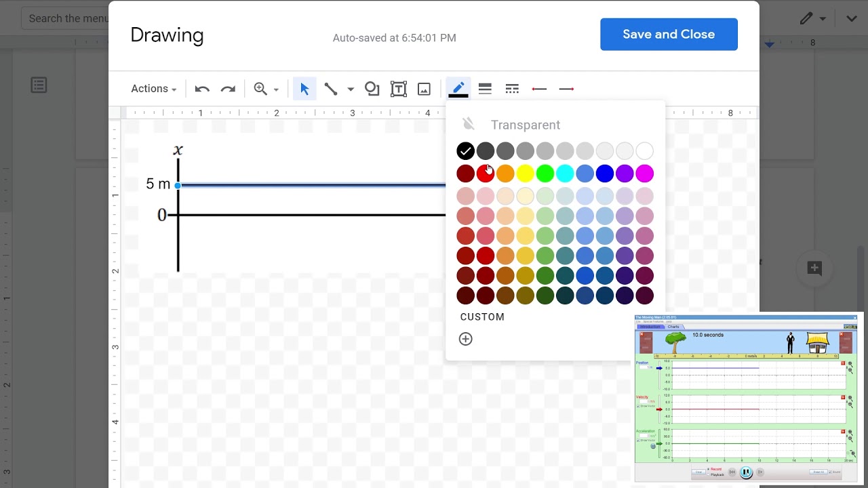Open the Line weight options
The height and width of the screenshot is (488, 868).
pyautogui.click(x=485, y=89)
